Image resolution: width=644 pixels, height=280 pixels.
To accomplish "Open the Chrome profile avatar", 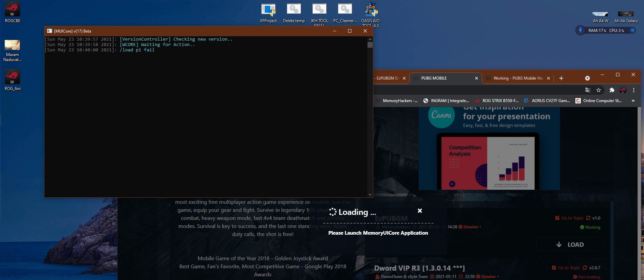I will pyautogui.click(x=623, y=90).
